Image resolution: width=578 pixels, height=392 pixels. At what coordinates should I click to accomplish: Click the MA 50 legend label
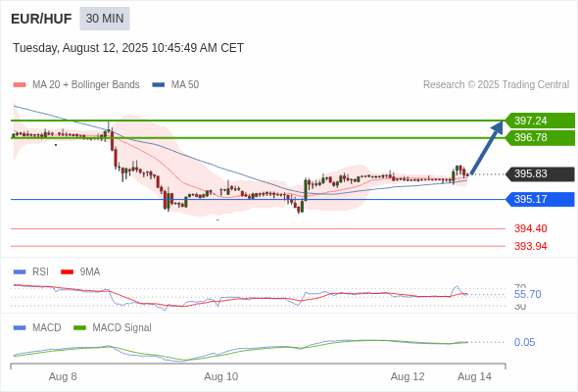click(x=185, y=85)
